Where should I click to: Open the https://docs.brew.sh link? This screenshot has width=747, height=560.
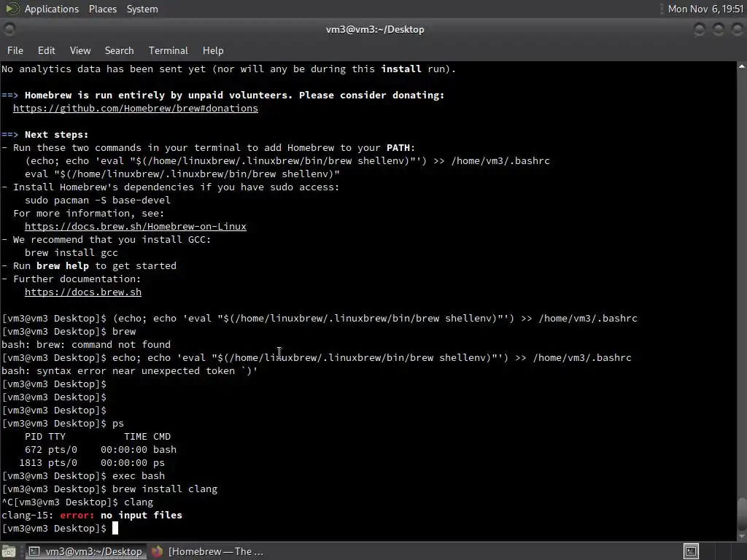point(83,292)
